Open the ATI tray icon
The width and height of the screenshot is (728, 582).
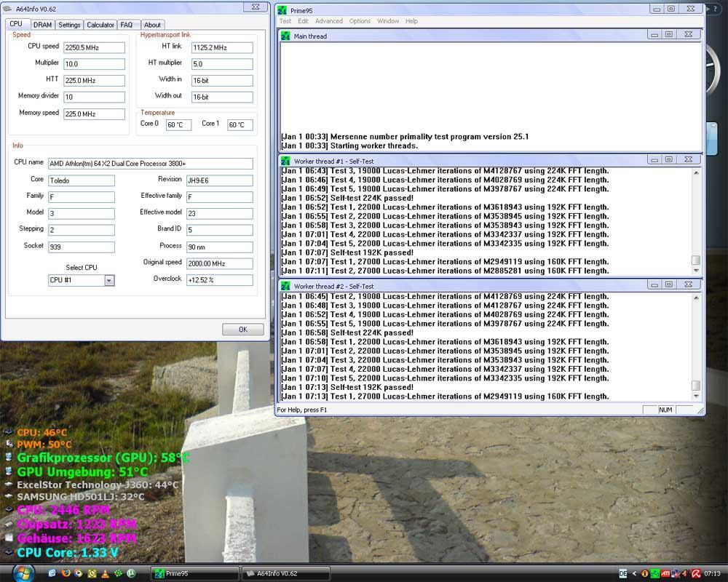[x=665, y=574]
